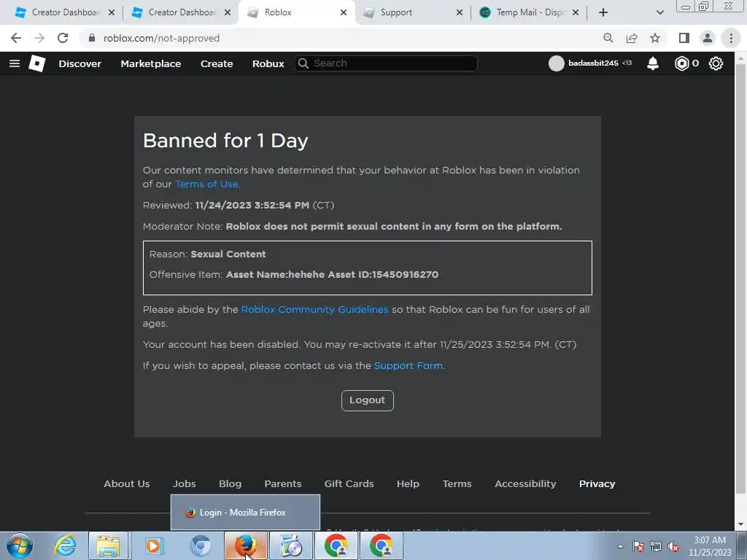Click the browser forward arrow
Screen dimensions: 747x560
tap(39, 38)
